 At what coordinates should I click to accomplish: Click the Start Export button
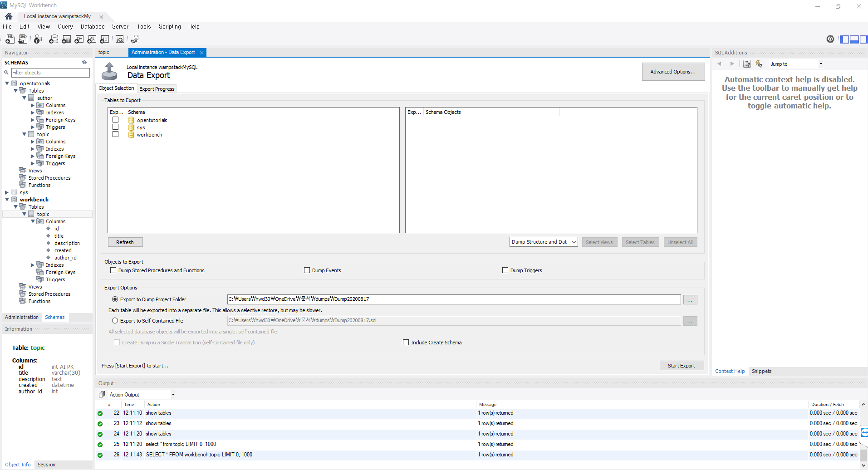682,366
